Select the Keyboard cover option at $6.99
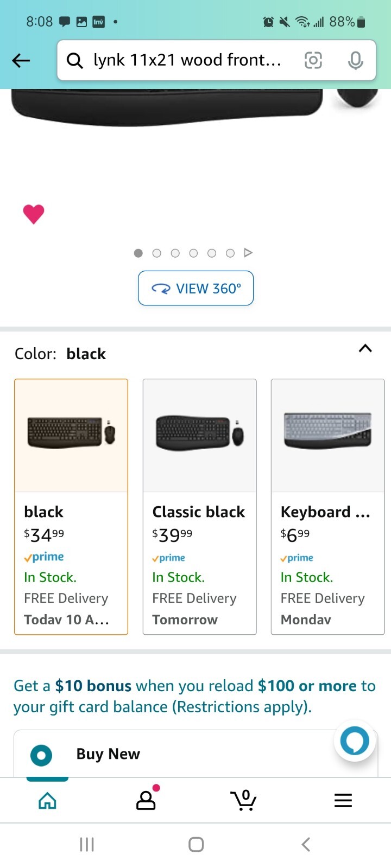This screenshot has height=868, width=391. click(x=327, y=507)
